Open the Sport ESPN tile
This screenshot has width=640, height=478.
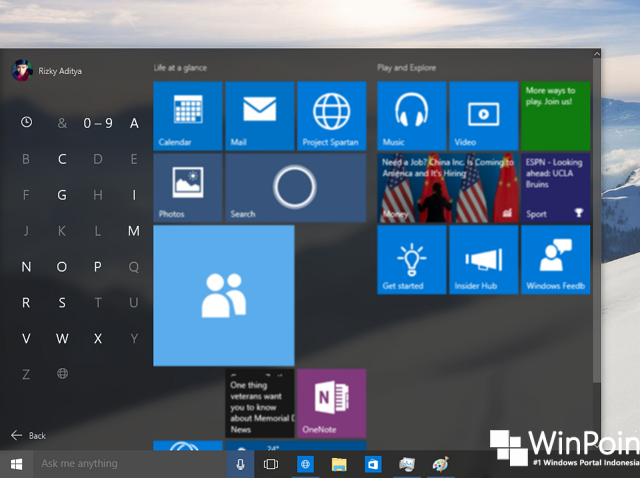pos(555,188)
